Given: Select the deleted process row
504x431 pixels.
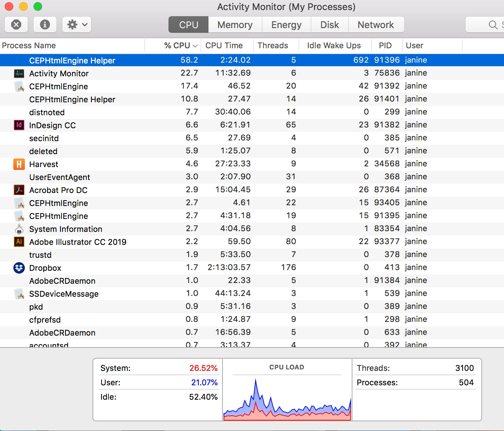Looking at the screenshot, I should click(252, 151).
